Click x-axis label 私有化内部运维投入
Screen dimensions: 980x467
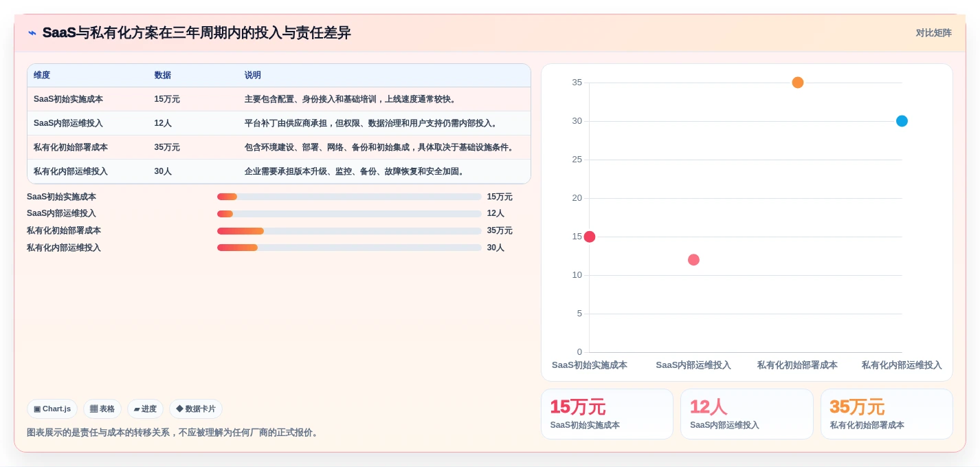click(902, 365)
